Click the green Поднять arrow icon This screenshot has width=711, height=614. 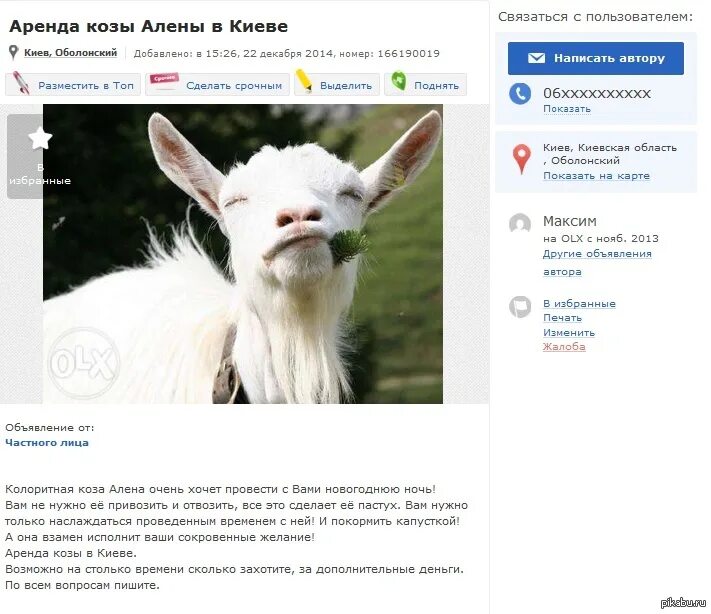399,81
